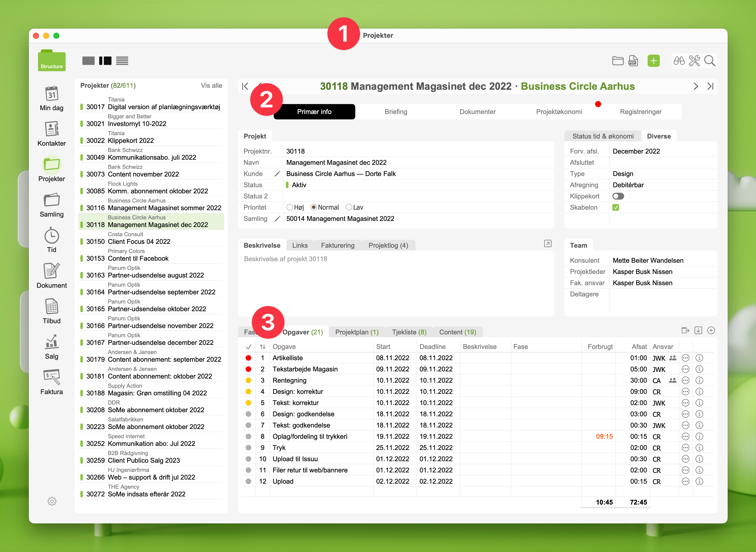
Task: Open the Tjekliste (8) tab
Action: (409, 332)
